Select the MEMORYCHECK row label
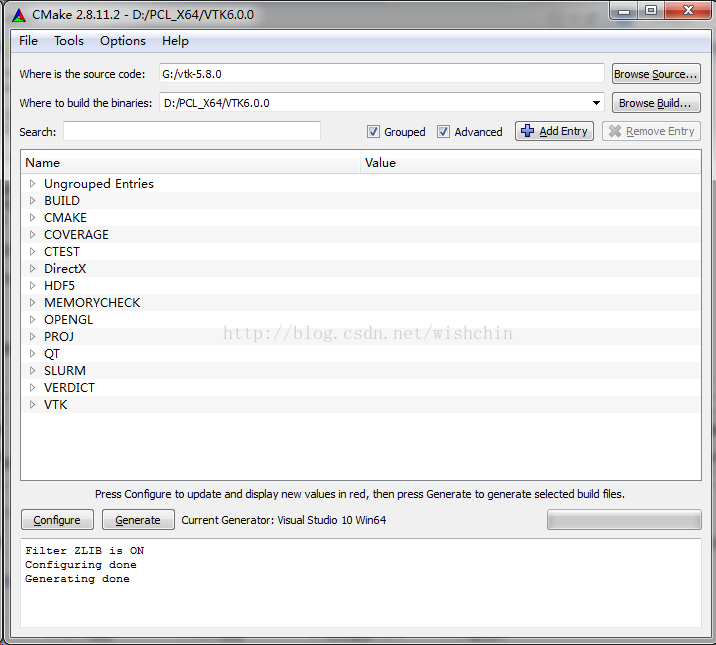The image size is (716, 645). point(92,303)
